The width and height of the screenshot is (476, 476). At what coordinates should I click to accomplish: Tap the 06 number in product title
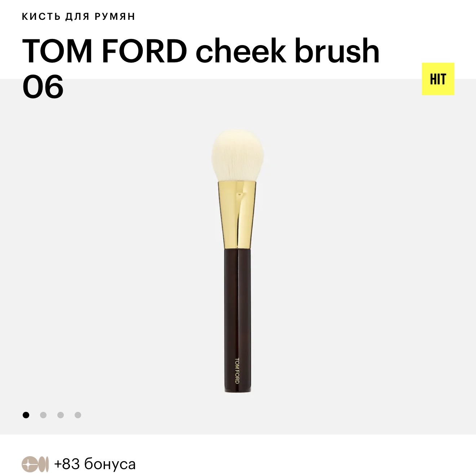click(x=43, y=87)
